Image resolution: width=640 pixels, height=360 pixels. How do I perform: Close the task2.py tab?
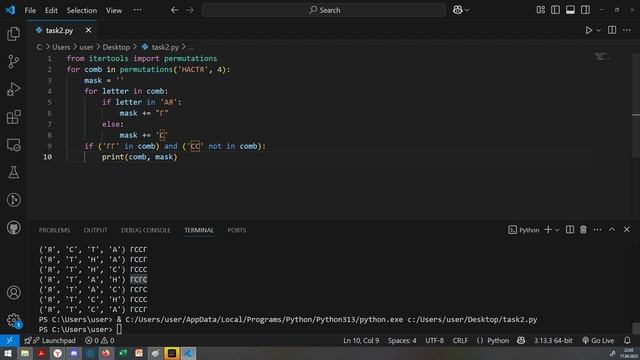[x=88, y=30]
